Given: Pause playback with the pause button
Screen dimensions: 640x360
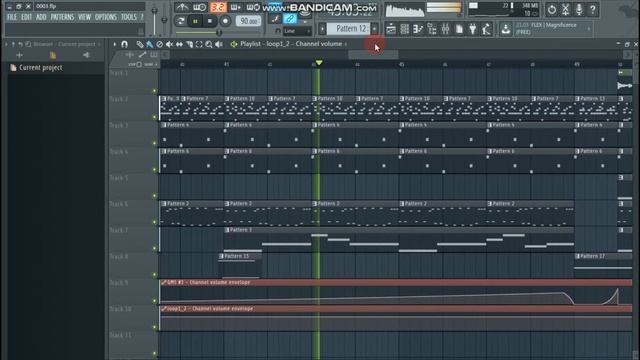Looking at the screenshot, I should (x=195, y=21).
